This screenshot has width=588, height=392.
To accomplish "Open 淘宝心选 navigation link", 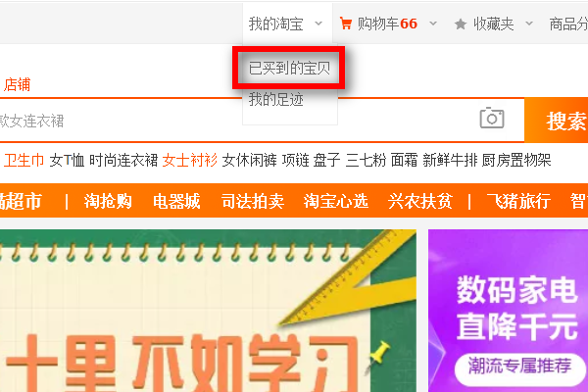I will tap(336, 201).
